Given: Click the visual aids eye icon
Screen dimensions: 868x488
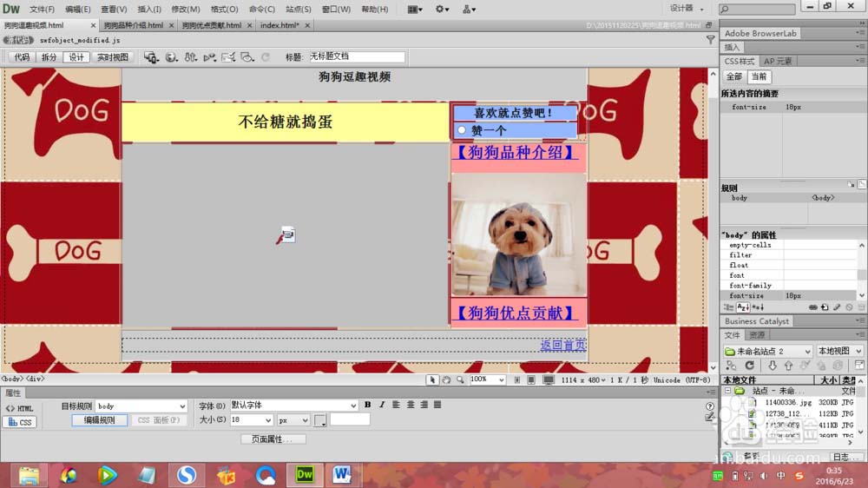Looking at the screenshot, I should 247,57.
